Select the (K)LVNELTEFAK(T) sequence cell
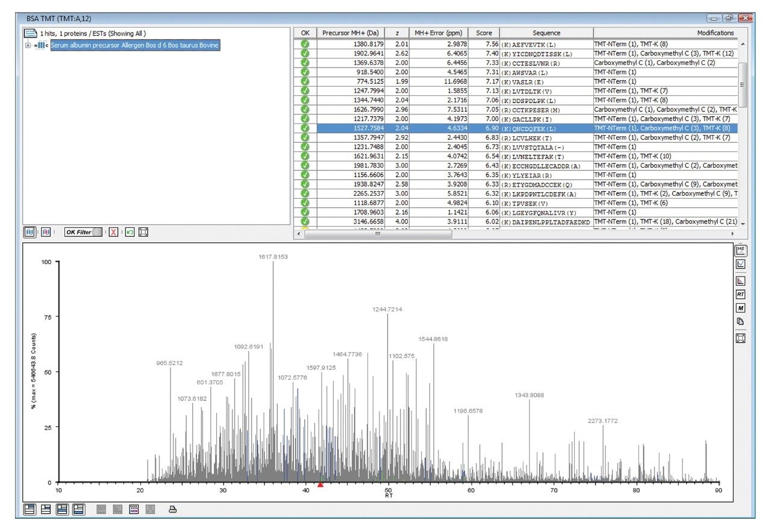 [x=546, y=156]
